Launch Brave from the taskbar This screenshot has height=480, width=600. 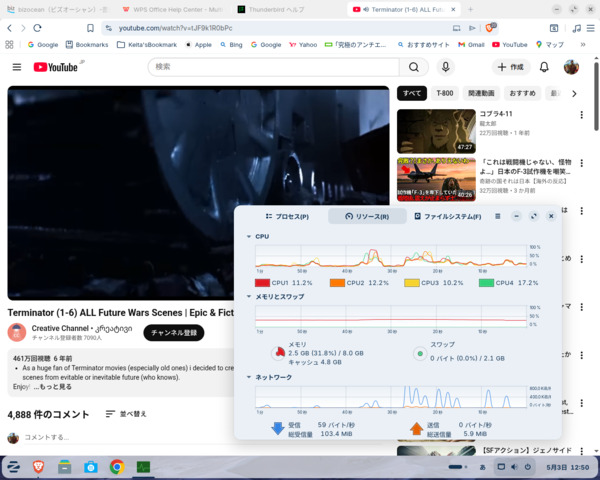(38, 467)
